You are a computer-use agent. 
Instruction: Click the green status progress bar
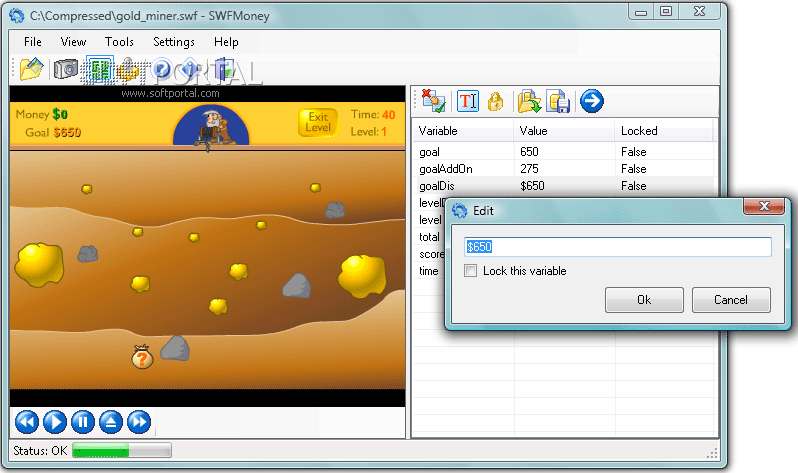(x=122, y=451)
